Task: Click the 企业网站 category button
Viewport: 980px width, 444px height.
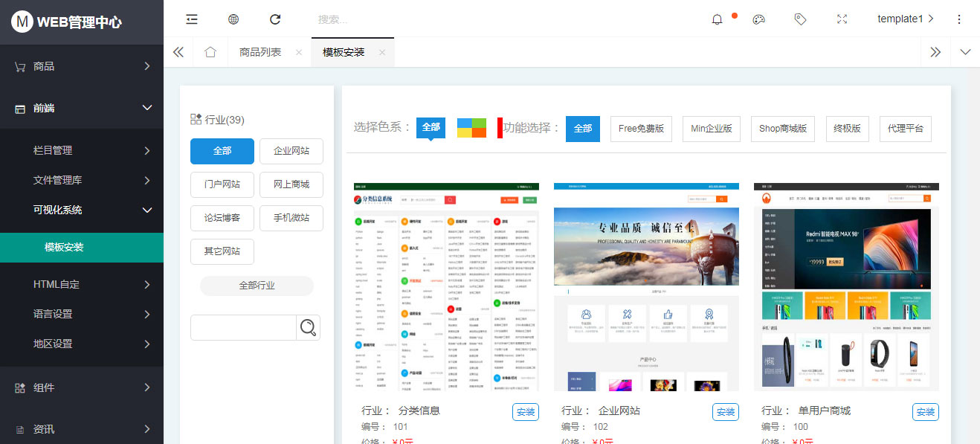Action: (x=291, y=151)
